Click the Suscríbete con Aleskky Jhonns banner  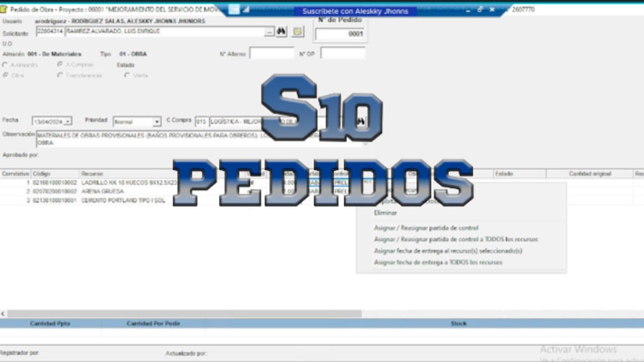pyautogui.click(x=355, y=11)
